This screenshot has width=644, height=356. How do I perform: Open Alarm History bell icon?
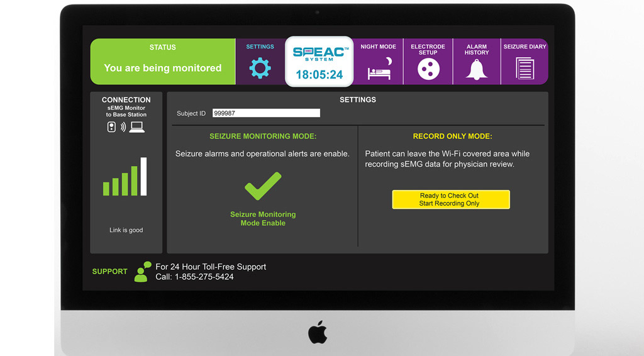point(477,69)
